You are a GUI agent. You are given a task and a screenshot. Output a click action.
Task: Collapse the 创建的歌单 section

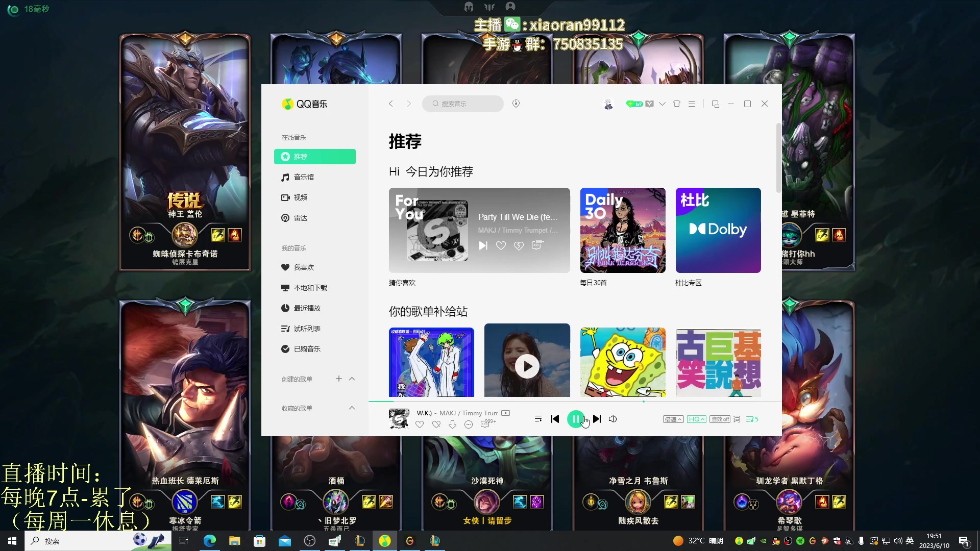(352, 379)
